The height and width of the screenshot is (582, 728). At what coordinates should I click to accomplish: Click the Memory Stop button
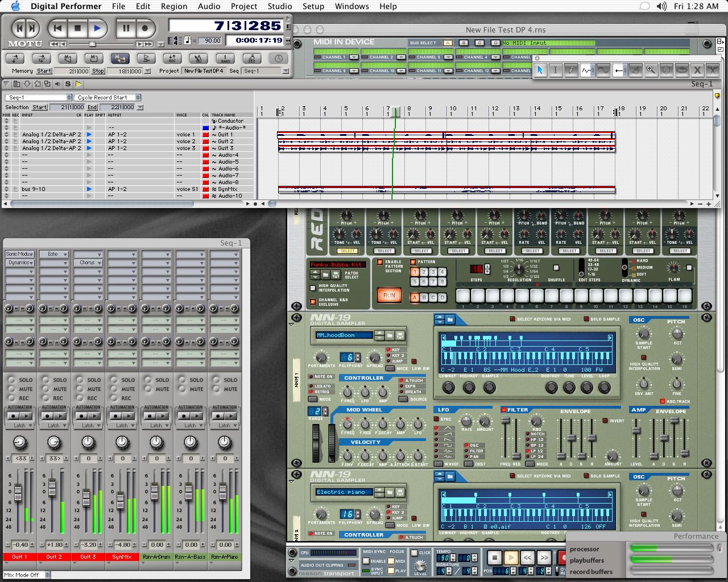pyautogui.click(x=98, y=71)
